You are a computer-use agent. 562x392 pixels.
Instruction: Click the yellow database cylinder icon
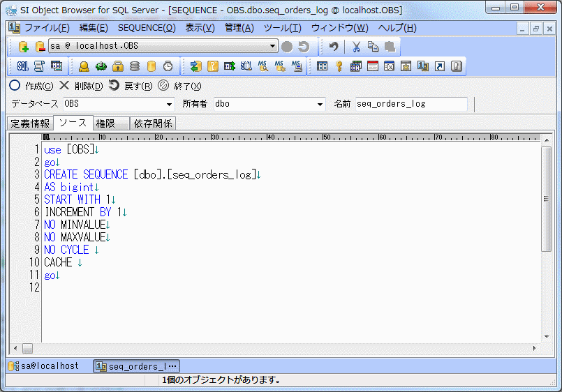coord(151,66)
